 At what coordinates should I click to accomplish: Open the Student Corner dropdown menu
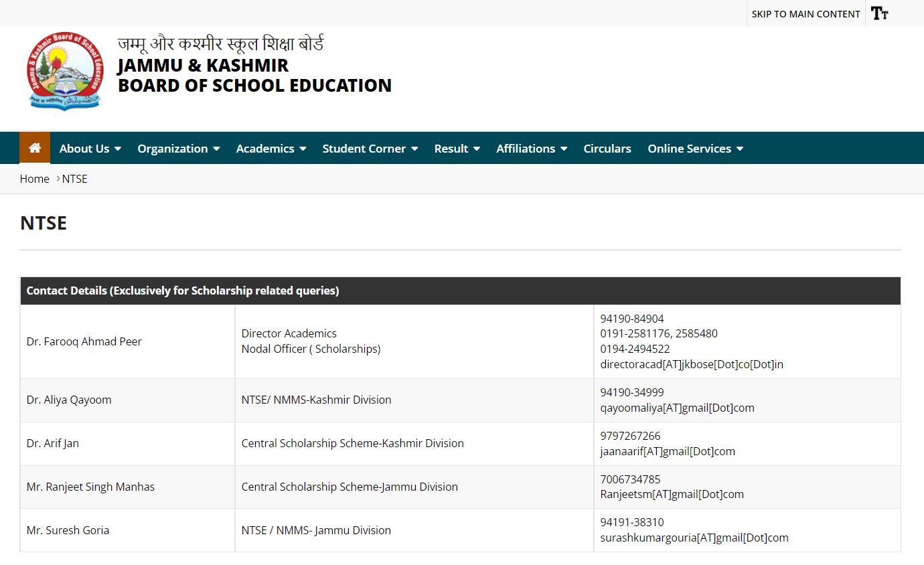tap(370, 149)
